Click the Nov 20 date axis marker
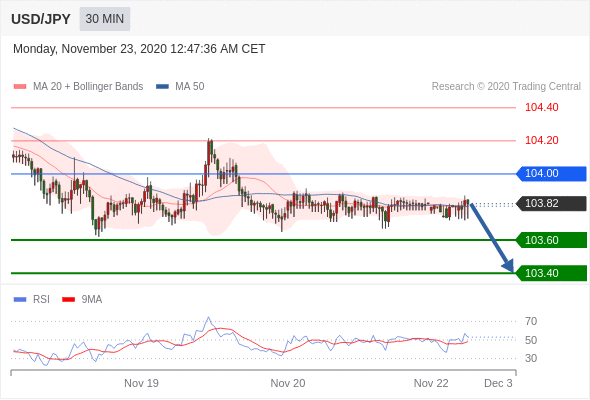Viewport: 590px width, 400px height. click(x=288, y=383)
